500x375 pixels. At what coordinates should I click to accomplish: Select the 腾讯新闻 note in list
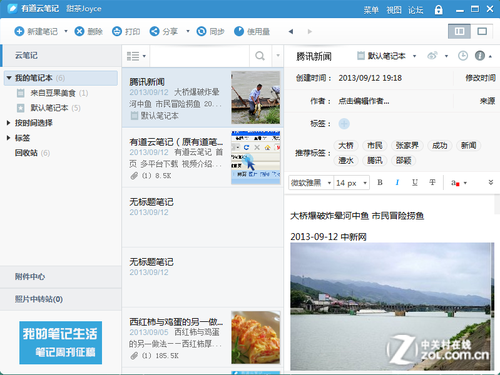pyautogui.click(x=203, y=98)
